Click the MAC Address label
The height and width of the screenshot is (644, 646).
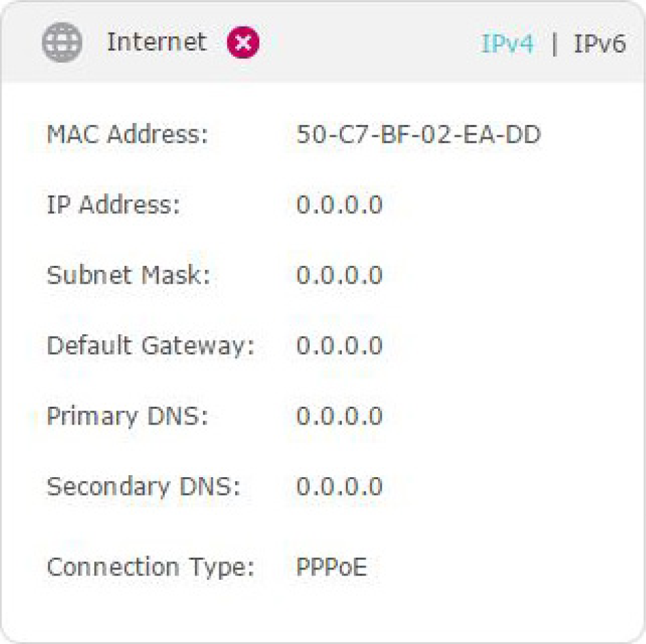[128, 134]
